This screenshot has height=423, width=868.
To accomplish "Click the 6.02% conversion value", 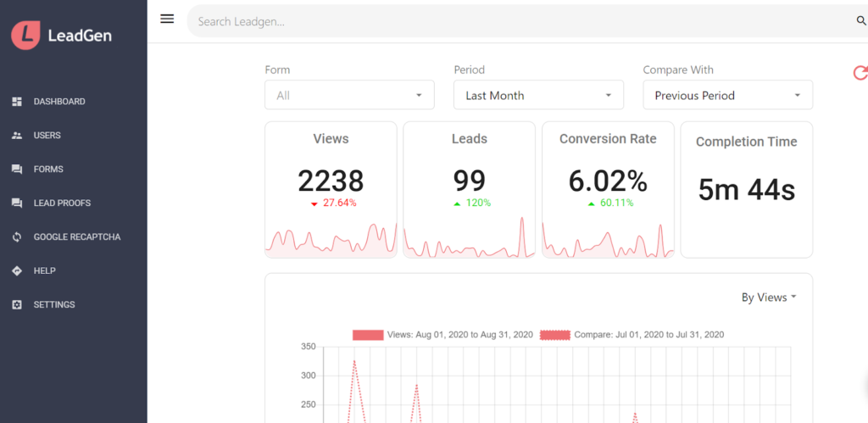I will [608, 181].
